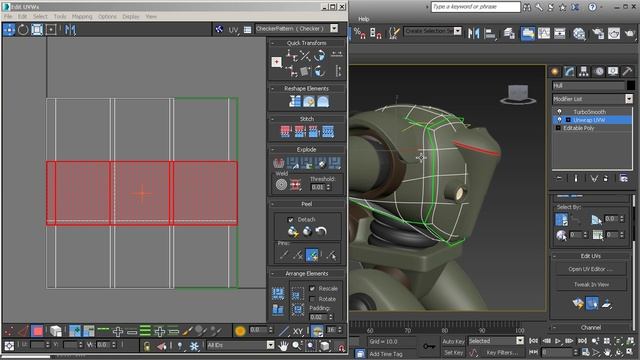The width and height of the screenshot is (640, 360).
Task: Click the Add Time Tag label
Action: click(x=386, y=354)
